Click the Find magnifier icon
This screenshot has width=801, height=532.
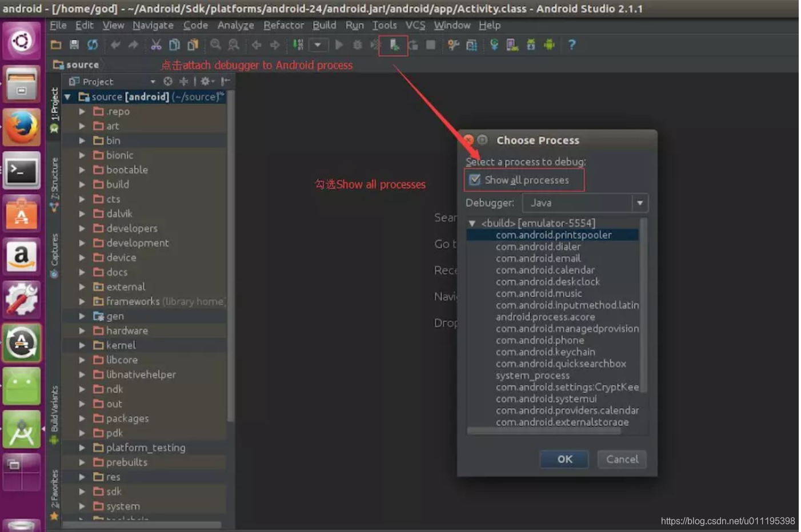click(x=215, y=45)
